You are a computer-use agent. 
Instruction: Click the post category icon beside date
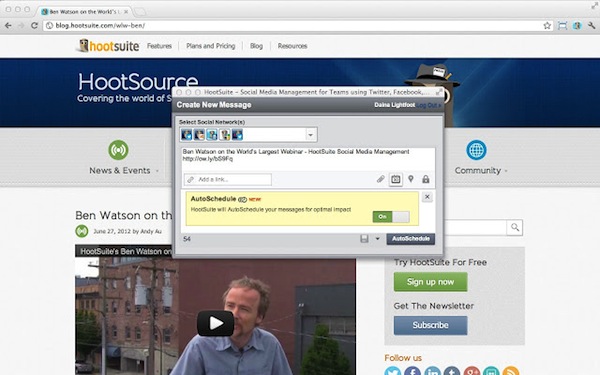pos(82,231)
